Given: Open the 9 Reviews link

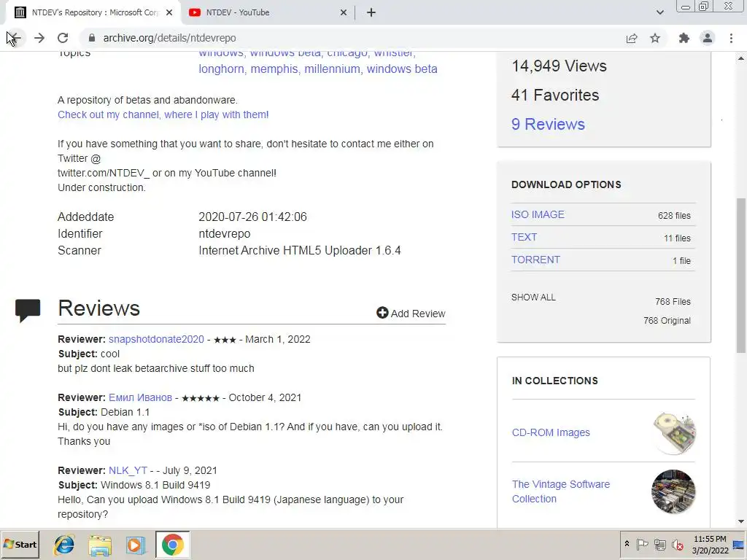Looking at the screenshot, I should [x=548, y=124].
